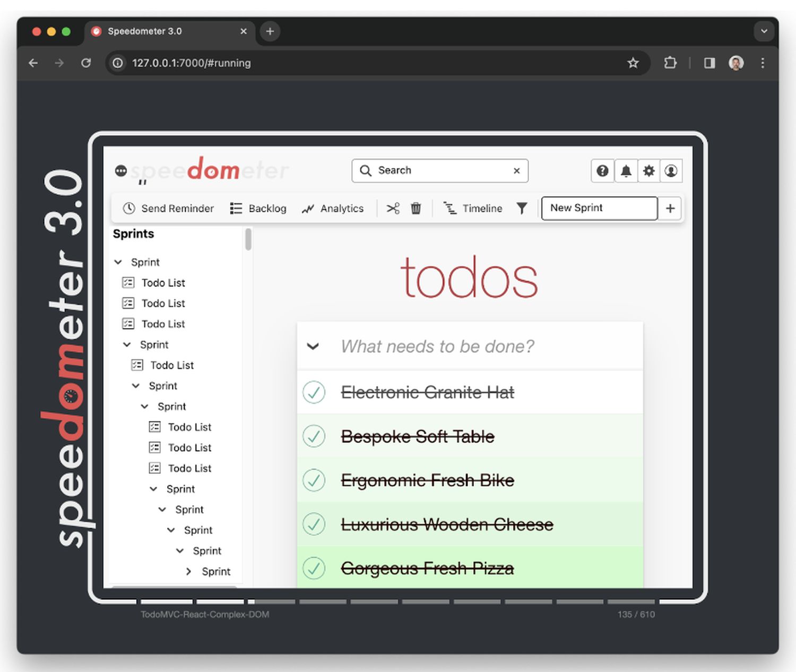The image size is (796, 672).
Task: Expand the deepest collapsed Sprint node
Action: [189, 572]
